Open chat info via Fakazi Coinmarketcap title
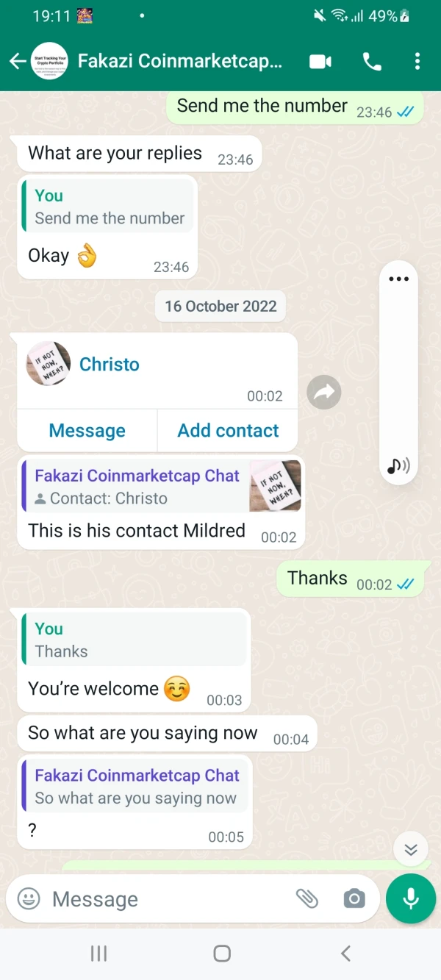The height and width of the screenshot is (980, 441). point(180,61)
